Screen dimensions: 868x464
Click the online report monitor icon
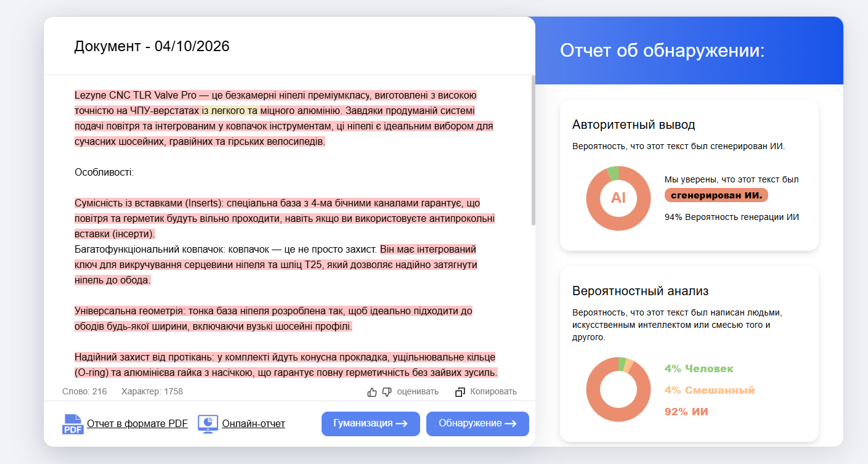208,424
